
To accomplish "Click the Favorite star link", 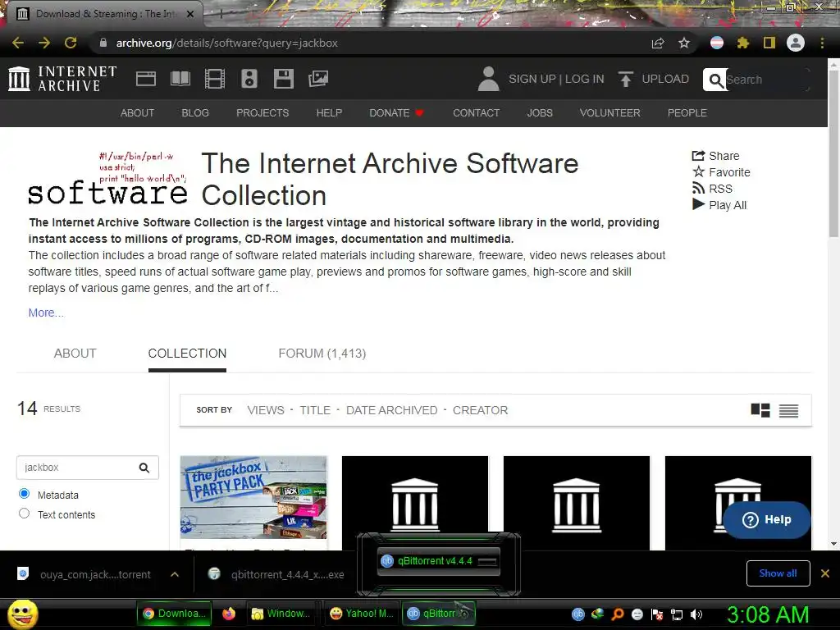I will tap(721, 172).
